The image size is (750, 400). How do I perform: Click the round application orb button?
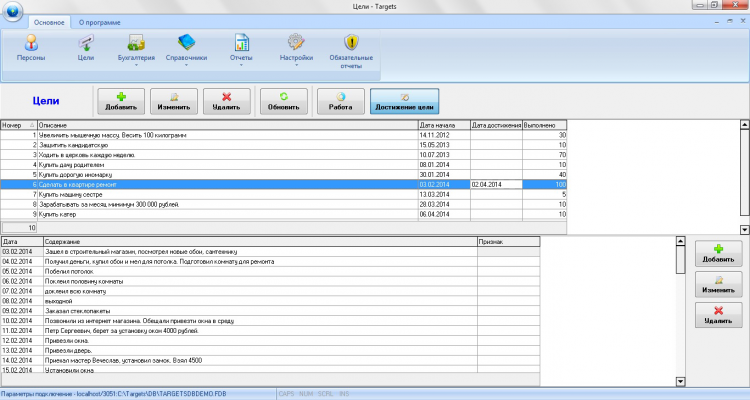point(12,11)
